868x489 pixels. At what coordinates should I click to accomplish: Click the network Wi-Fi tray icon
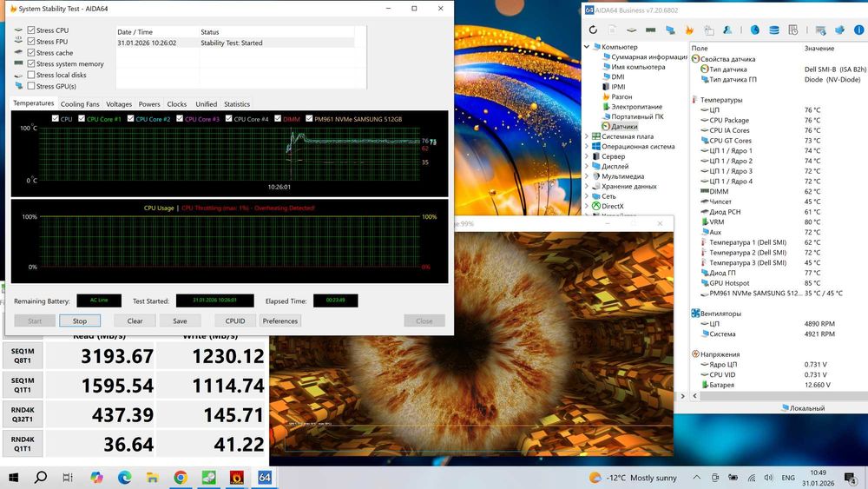[x=751, y=478]
